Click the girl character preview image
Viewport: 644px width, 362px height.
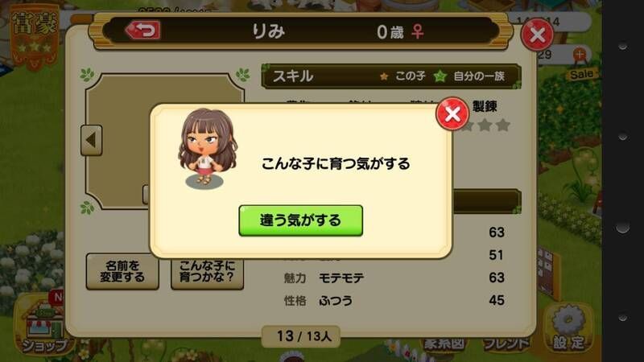pyautogui.click(x=208, y=149)
